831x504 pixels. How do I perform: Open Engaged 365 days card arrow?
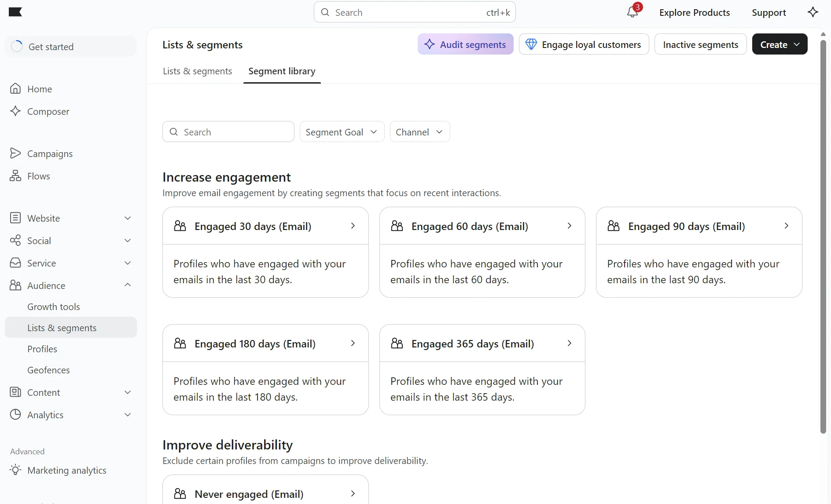pyautogui.click(x=569, y=343)
